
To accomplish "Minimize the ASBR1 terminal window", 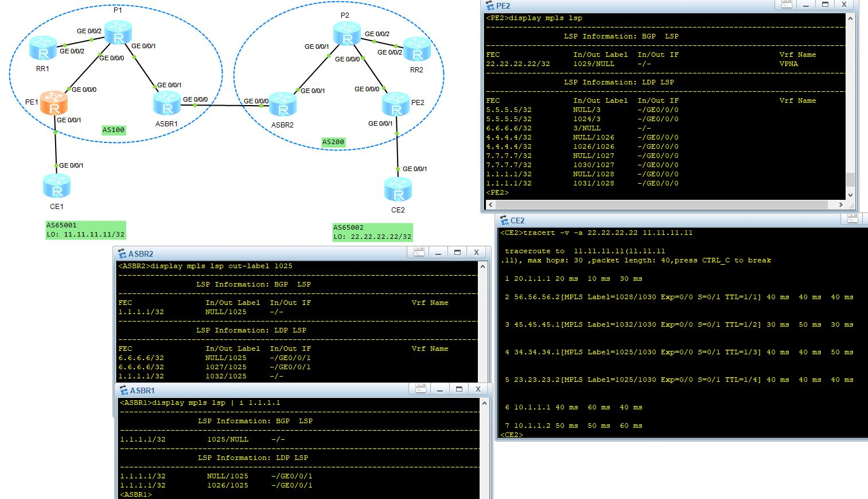I will coord(440,389).
